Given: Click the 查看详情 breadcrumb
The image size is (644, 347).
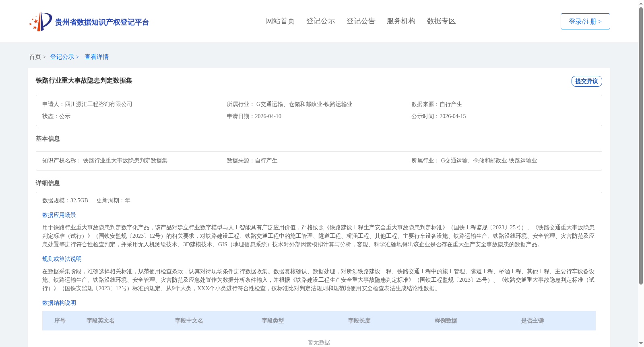Looking at the screenshot, I should tap(97, 57).
